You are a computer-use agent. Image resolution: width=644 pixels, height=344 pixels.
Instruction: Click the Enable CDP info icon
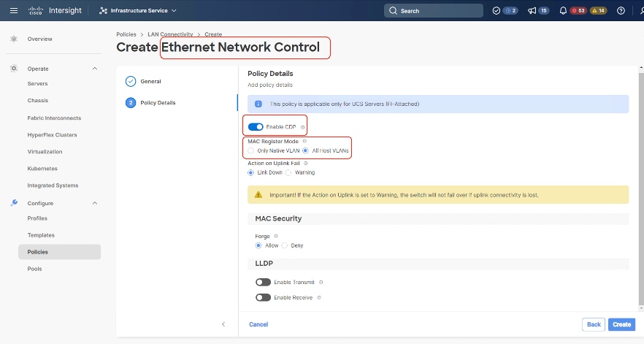[x=302, y=127]
